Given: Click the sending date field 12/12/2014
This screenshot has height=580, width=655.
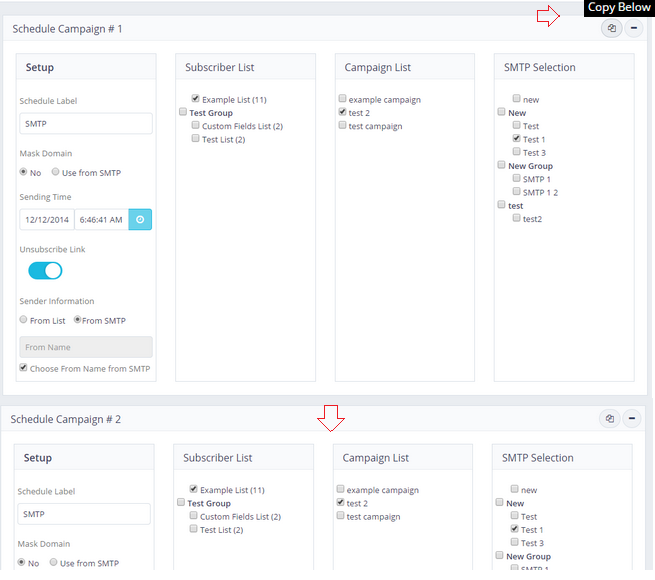Looking at the screenshot, I should pos(46,219).
